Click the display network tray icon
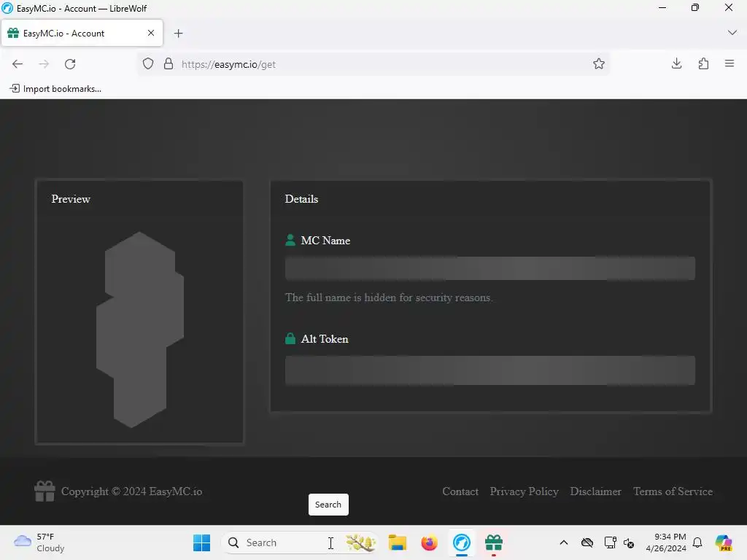This screenshot has width=747, height=560. tap(610, 542)
